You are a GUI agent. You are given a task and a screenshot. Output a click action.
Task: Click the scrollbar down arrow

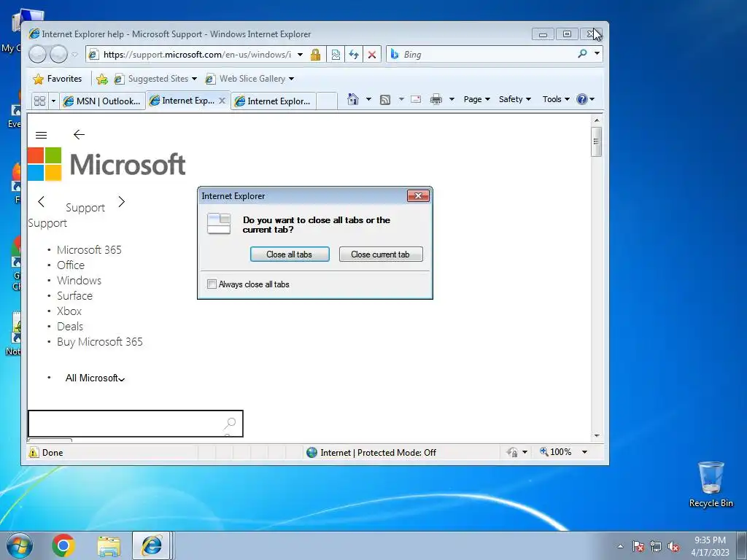tap(597, 436)
